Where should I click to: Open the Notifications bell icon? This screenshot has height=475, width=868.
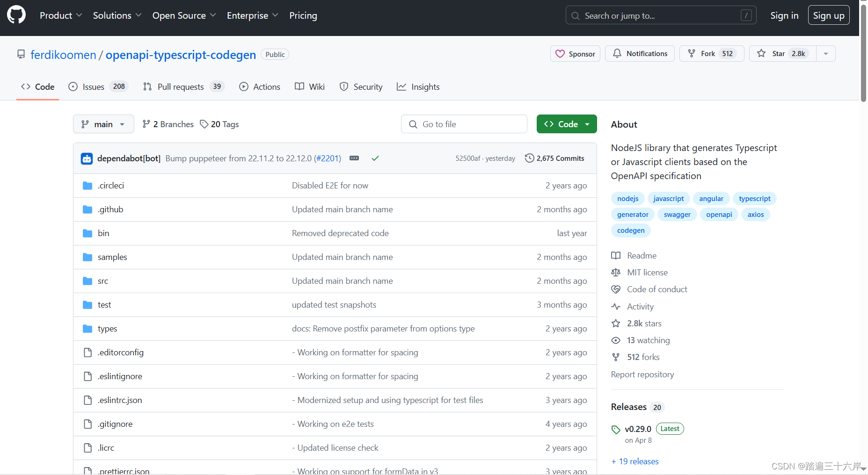click(617, 53)
